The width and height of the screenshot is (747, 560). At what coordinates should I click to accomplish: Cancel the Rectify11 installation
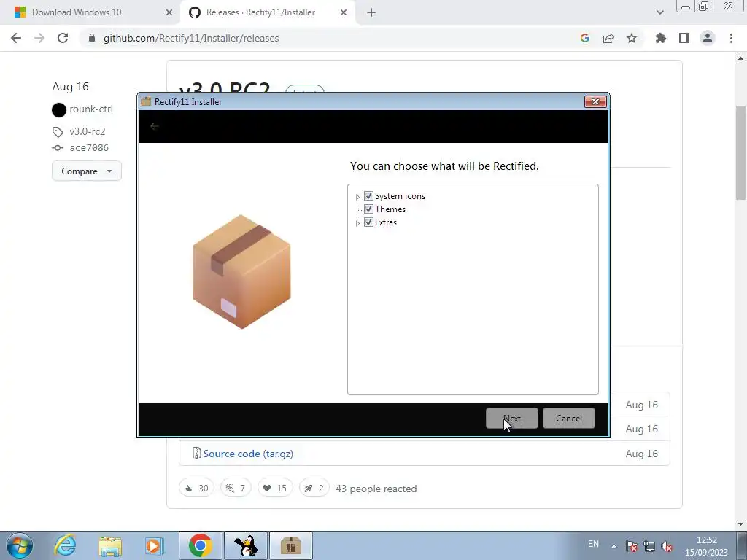(568, 418)
